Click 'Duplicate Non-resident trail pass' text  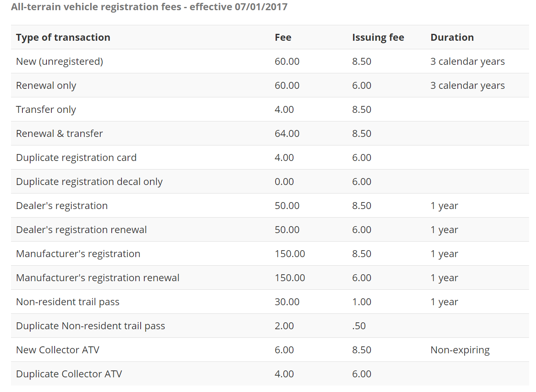[x=90, y=326]
